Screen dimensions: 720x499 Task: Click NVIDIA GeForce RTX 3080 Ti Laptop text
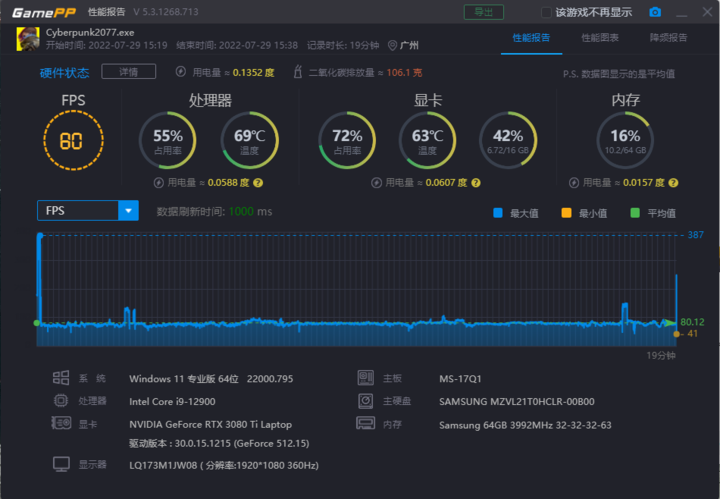click(210, 424)
